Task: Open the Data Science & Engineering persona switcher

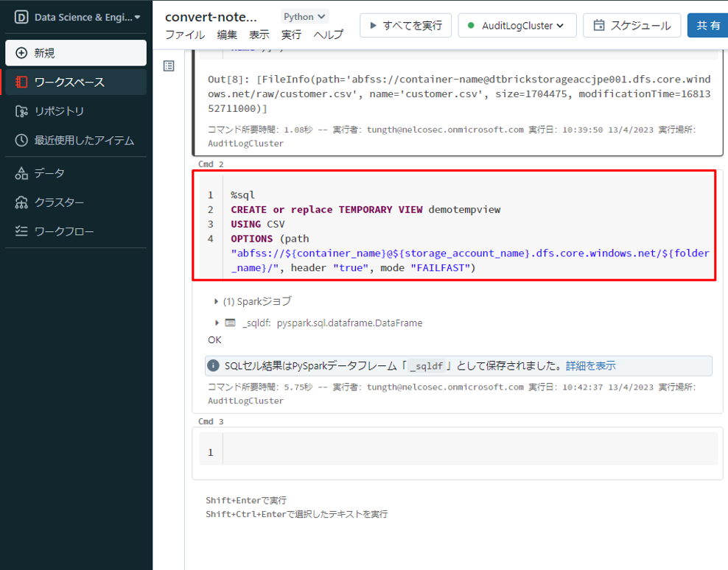Action: (77, 17)
